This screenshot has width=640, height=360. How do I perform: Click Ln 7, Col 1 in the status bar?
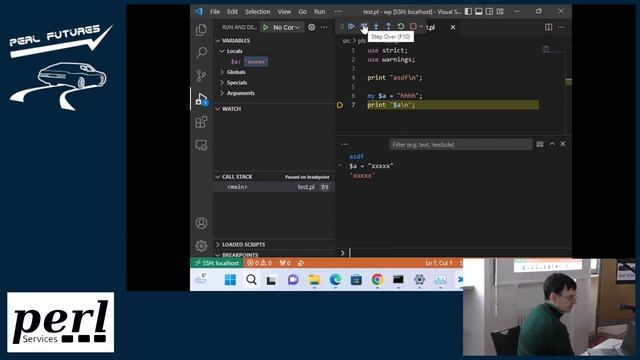coord(439,263)
